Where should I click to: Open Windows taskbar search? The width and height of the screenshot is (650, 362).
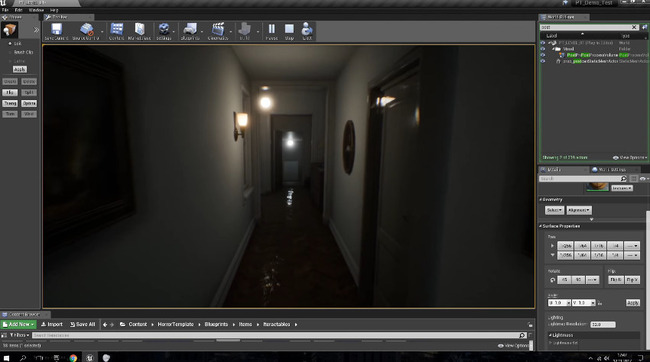pos(23,358)
